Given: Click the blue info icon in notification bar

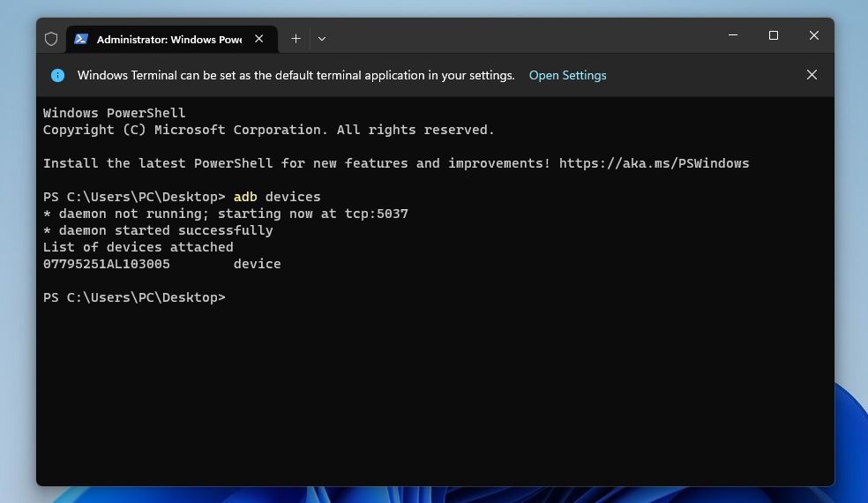Looking at the screenshot, I should click(58, 75).
